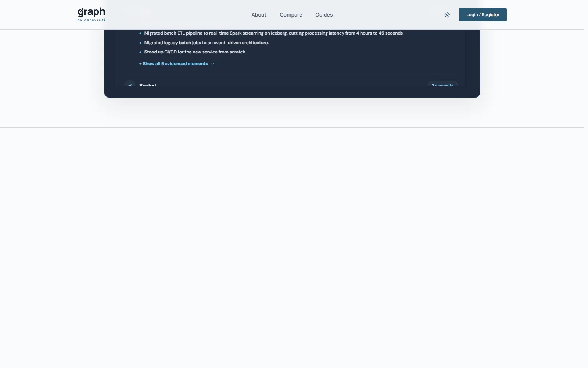Select the bullet 'Migrated legacy batch jobs to an event-driven architecture'
Viewport: 588px width, 368px height.
point(206,43)
